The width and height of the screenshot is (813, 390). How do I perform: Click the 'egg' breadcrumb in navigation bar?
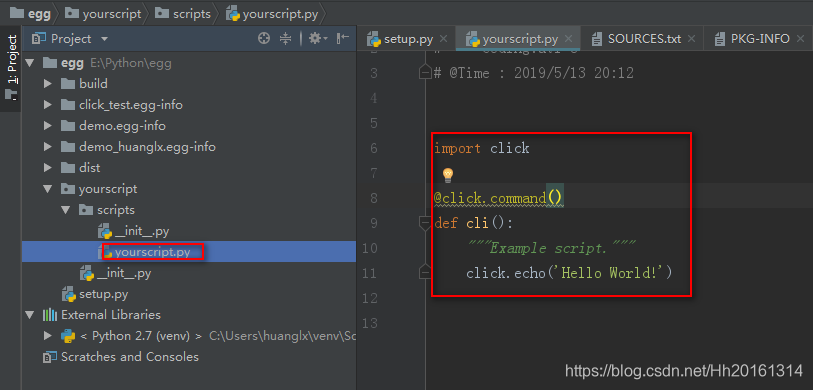[x=30, y=13]
